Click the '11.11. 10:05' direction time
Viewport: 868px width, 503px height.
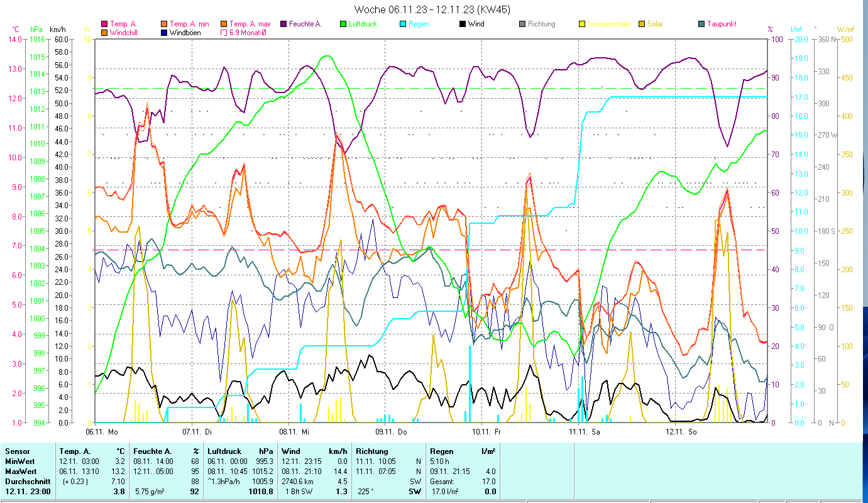pyautogui.click(x=376, y=462)
